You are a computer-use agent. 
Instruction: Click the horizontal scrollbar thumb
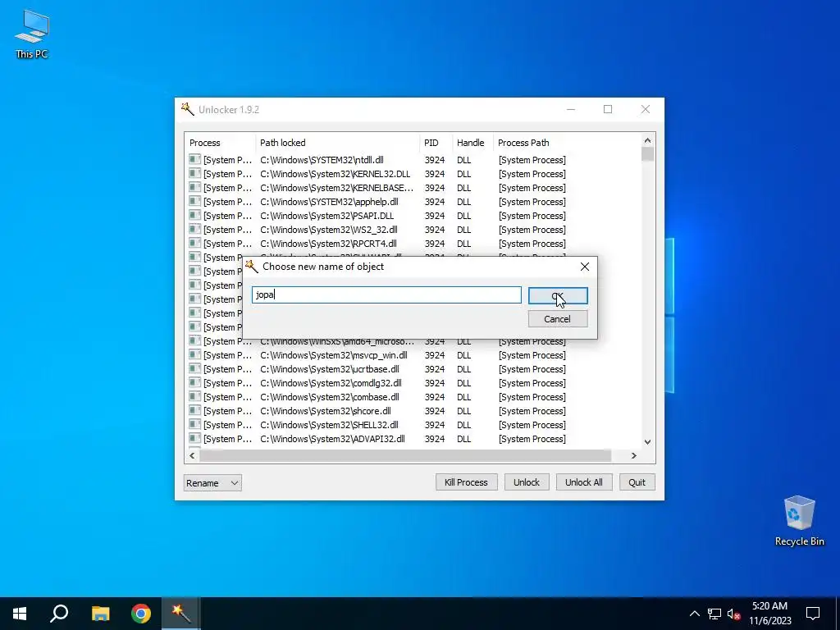(x=405, y=455)
